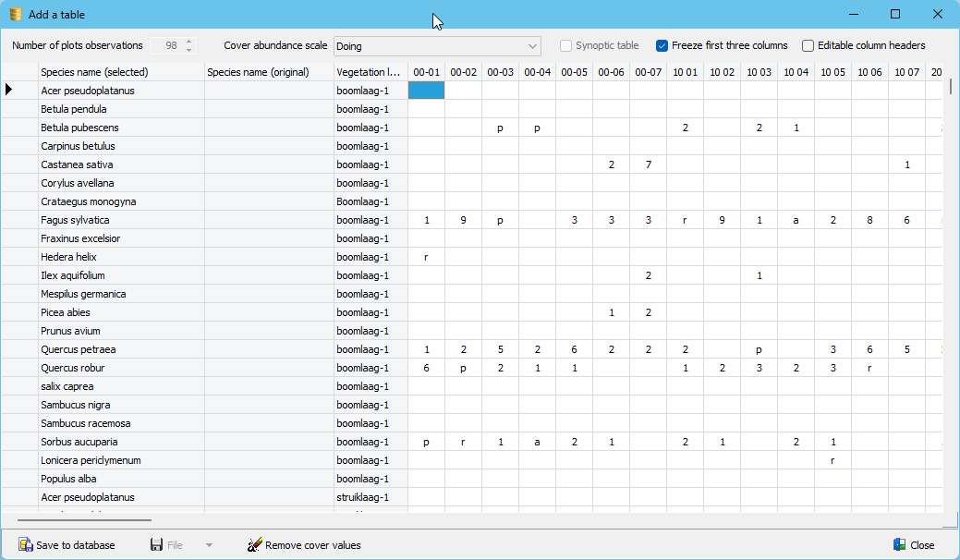The image size is (960, 560).
Task: Click the Remove cover values button label
Action: (312, 545)
